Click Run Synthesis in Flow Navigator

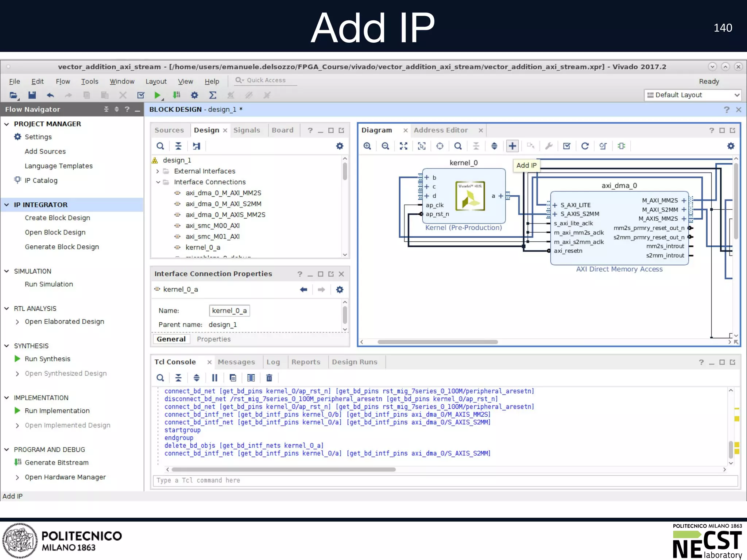[47, 359]
